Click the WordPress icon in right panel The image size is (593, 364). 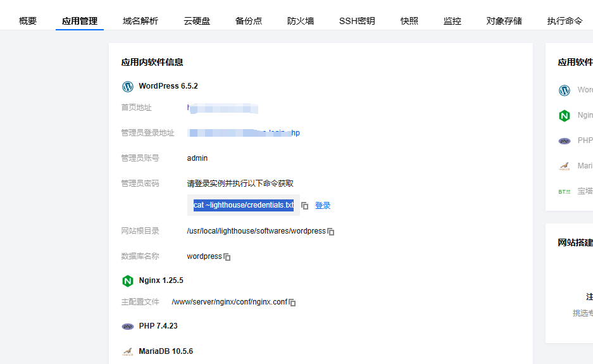click(x=565, y=91)
